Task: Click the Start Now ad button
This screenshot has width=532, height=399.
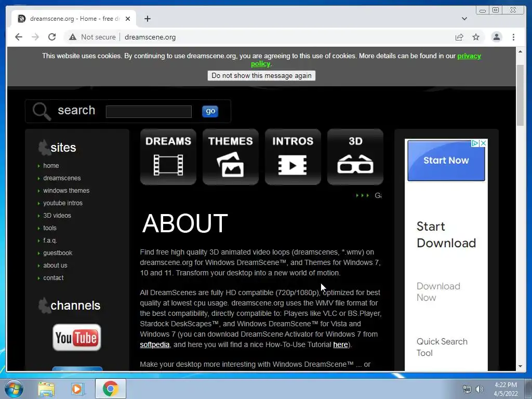Action: 446,161
